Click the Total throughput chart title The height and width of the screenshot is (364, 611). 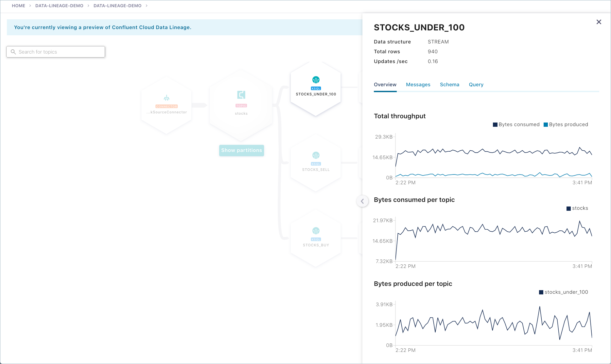[400, 116]
